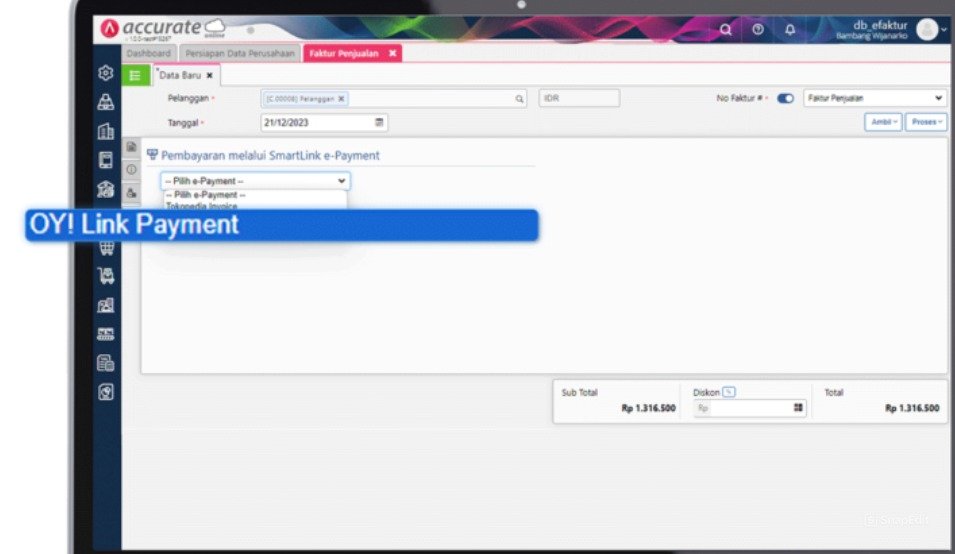Open the general ledger sidebar icon below gear
955x554 pixels.
click(105, 102)
